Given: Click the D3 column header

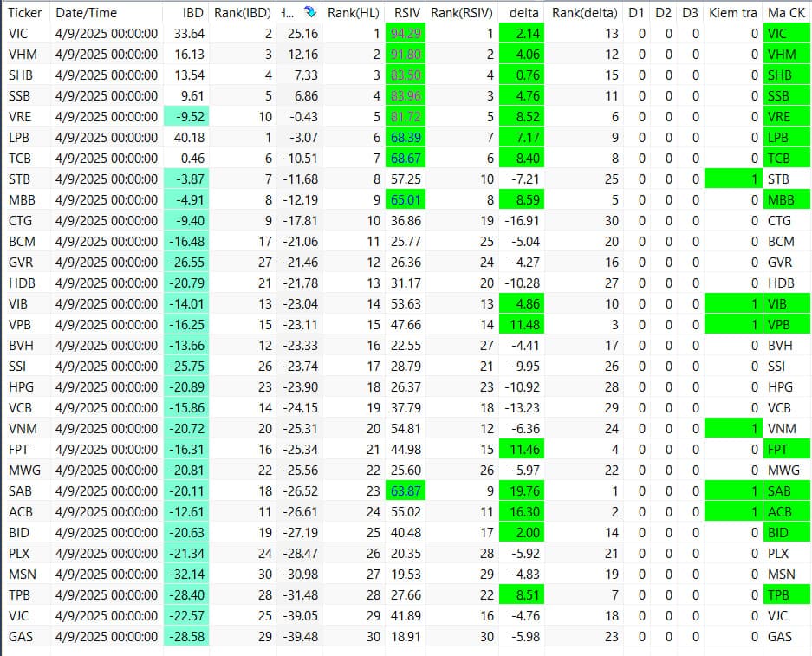Looking at the screenshot, I should 690,13.
